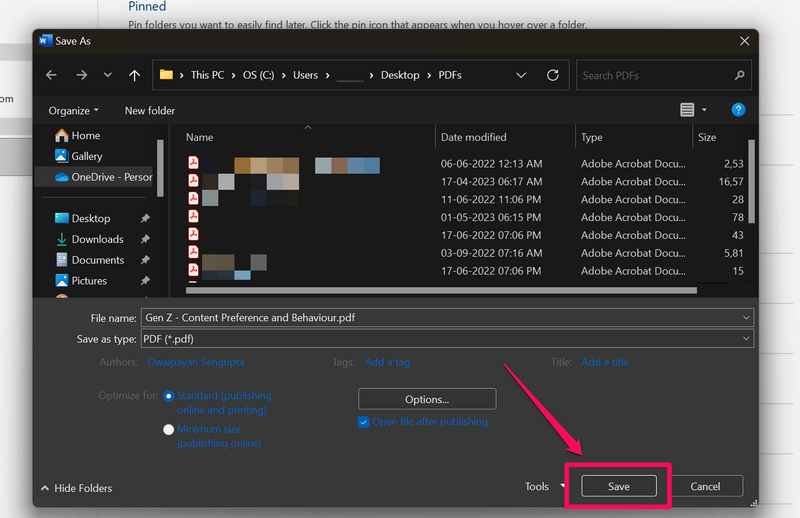Open the Tools dropdown menu
The height and width of the screenshot is (518, 800).
(545, 487)
